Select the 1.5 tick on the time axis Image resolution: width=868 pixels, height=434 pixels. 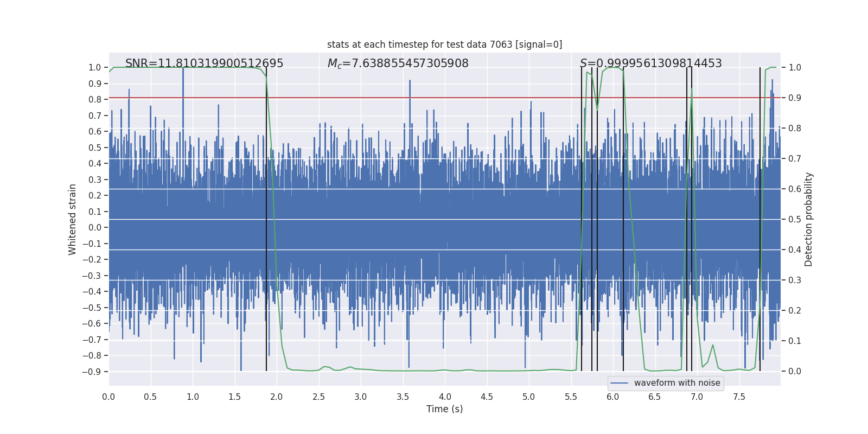[234, 397]
